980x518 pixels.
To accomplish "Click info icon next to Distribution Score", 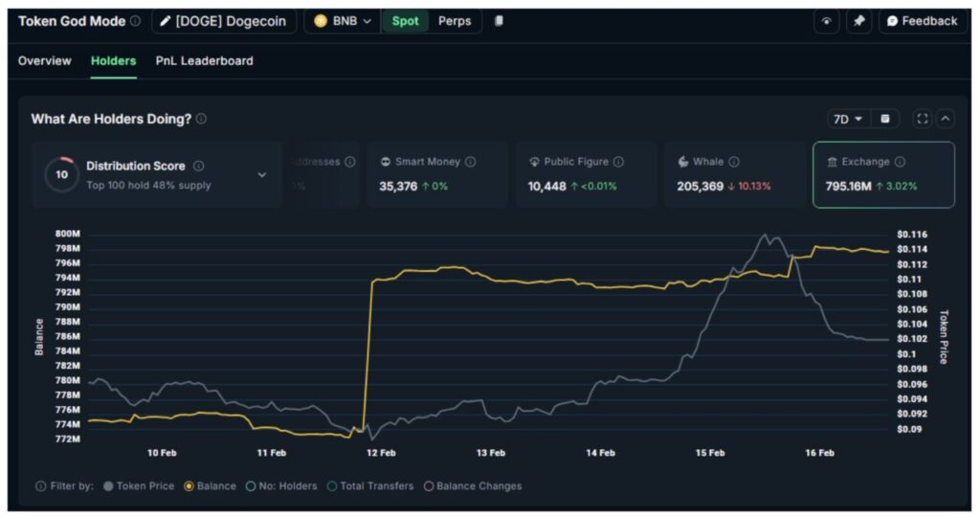I will click(x=198, y=166).
